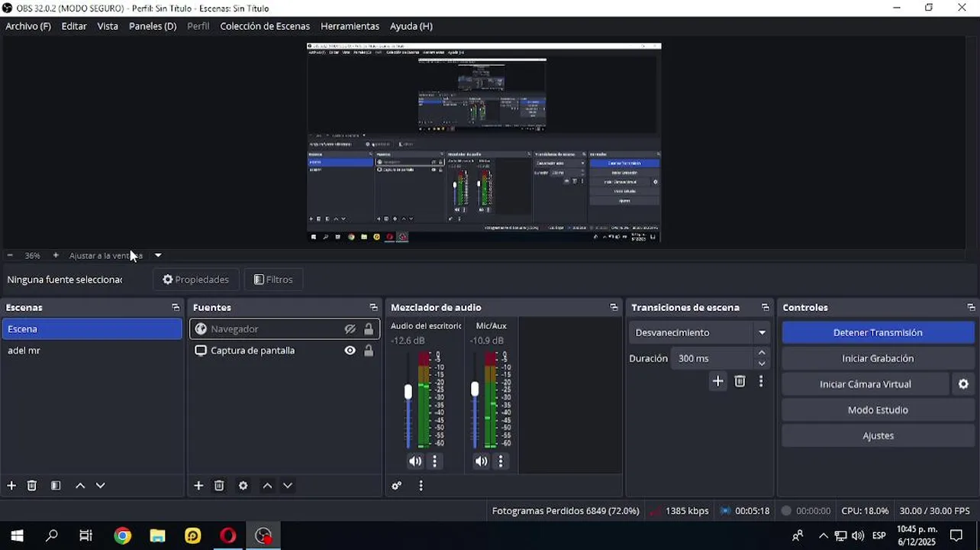Select Captura de pantalla source row
980x550 pixels.
284,351
